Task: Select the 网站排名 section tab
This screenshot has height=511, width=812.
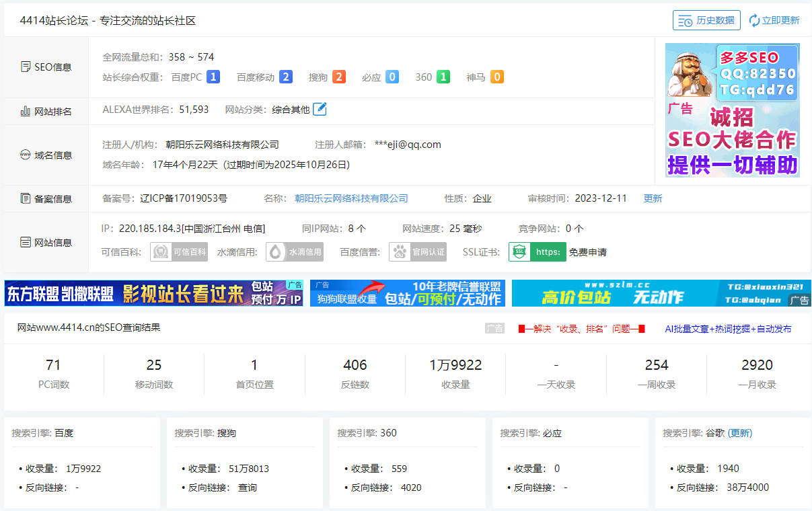Action: pos(46,112)
